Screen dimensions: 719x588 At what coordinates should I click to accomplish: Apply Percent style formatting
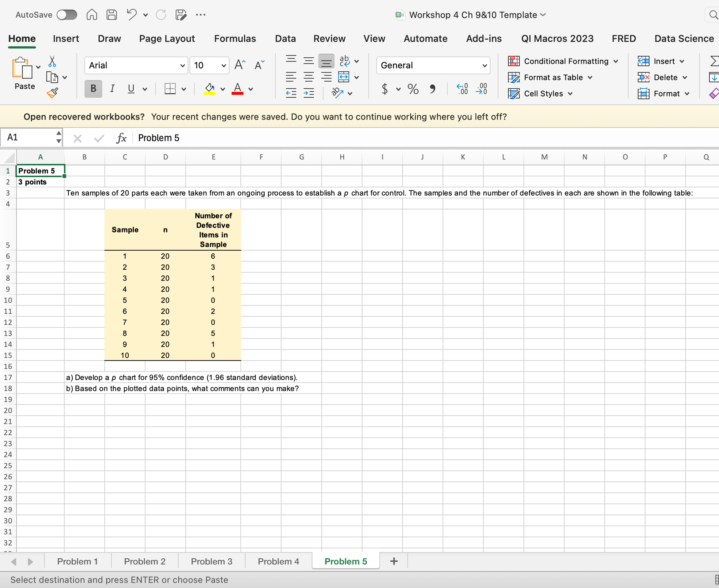[x=413, y=89]
